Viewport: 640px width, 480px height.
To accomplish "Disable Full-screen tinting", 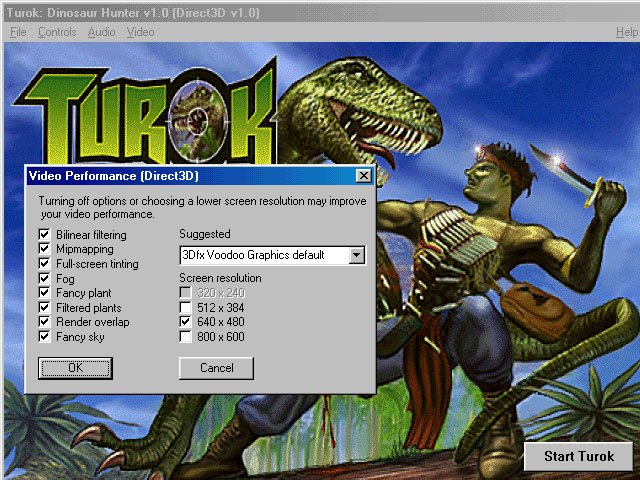I will click(x=44, y=264).
